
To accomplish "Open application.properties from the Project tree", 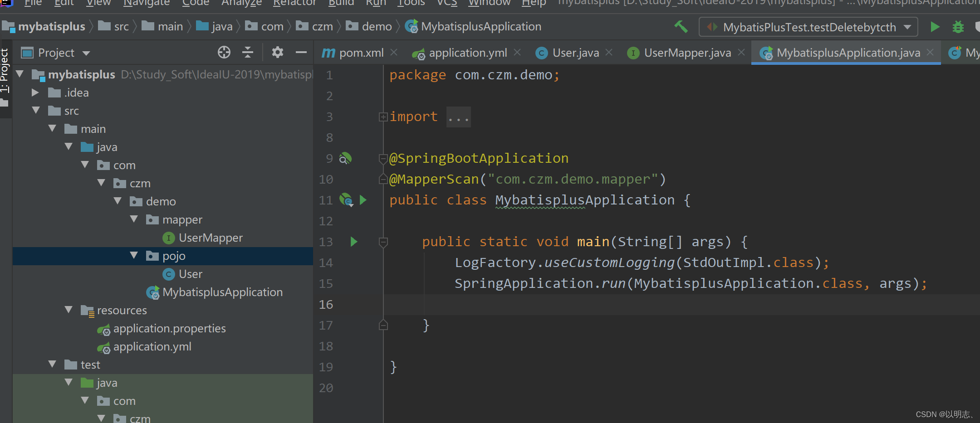I will tap(170, 328).
